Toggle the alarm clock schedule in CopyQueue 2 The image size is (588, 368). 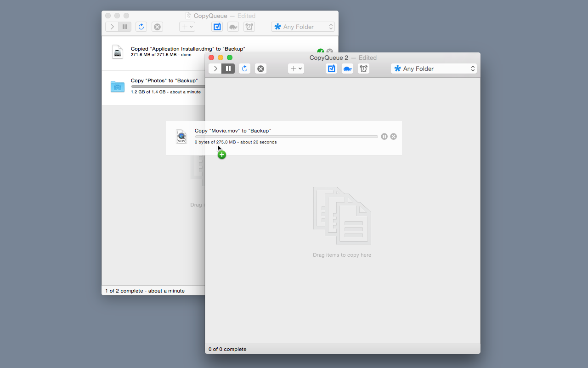coord(363,69)
